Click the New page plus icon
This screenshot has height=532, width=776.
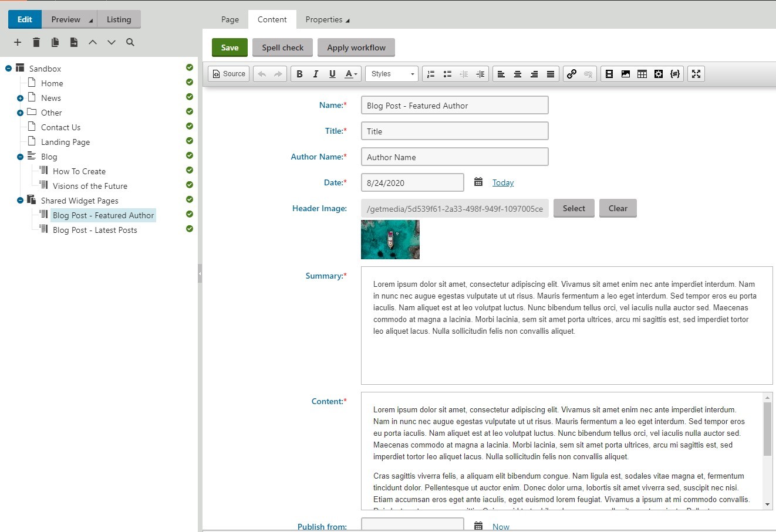(18, 42)
